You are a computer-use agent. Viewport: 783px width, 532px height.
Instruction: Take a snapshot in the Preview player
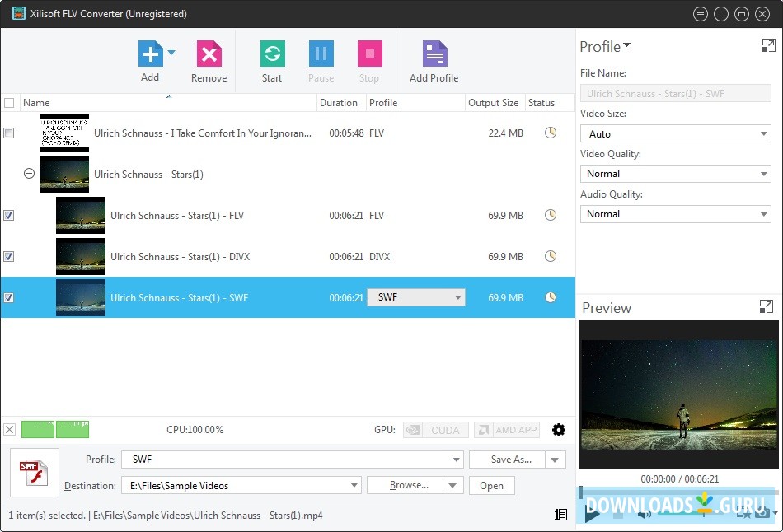[762, 513]
